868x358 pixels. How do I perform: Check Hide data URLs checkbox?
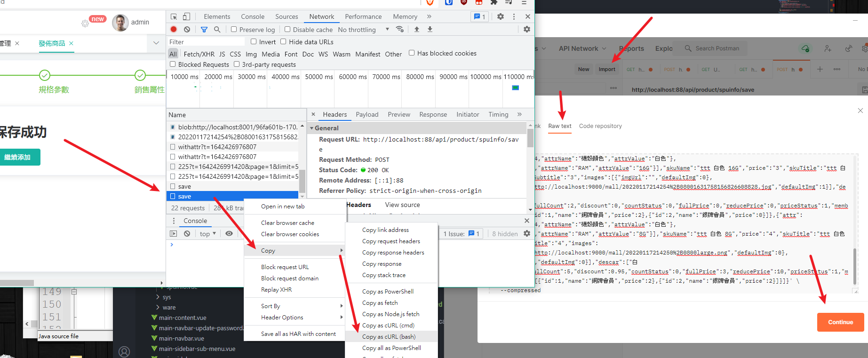[283, 41]
